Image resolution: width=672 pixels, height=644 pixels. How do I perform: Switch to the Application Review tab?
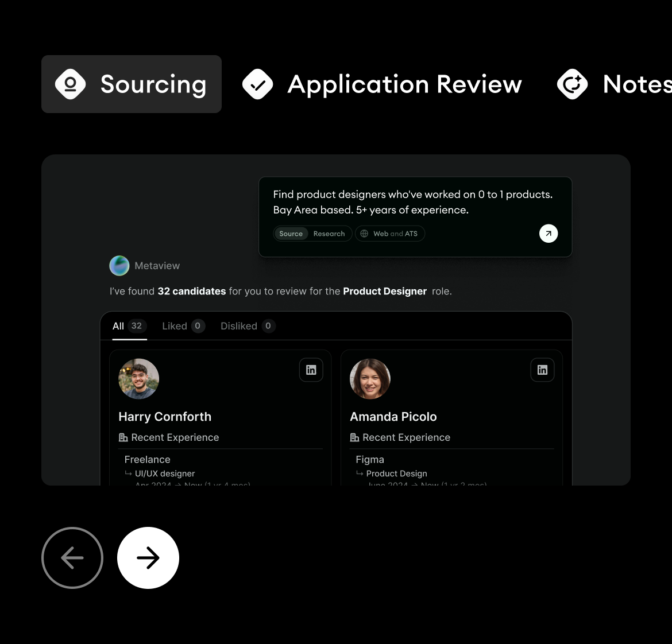pyautogui.click(x=383, y=84)
